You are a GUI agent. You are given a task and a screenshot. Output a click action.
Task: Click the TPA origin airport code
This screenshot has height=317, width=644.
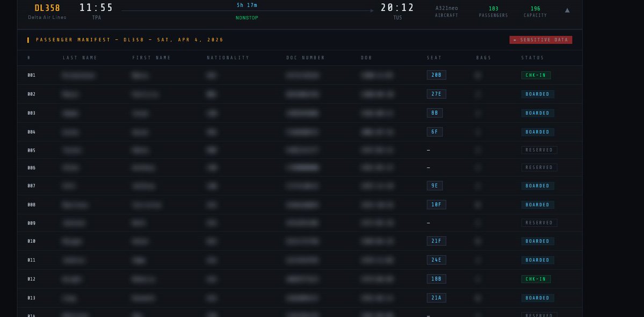click(x=97, y=18)
